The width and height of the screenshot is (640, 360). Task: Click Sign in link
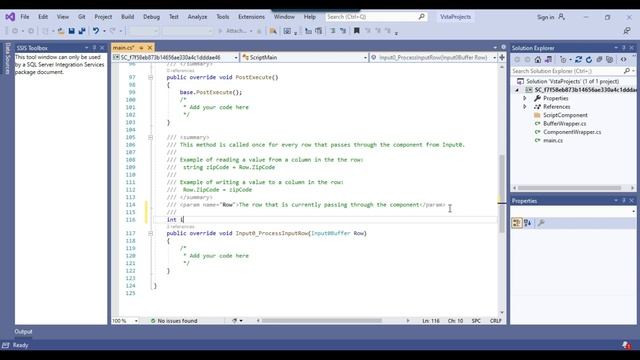[x=545, y=17]
